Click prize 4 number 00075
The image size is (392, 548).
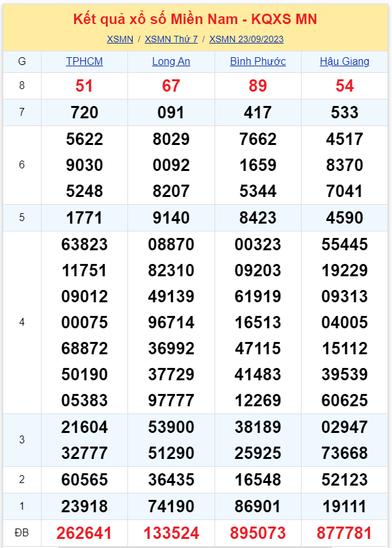(x=85, y=322)
